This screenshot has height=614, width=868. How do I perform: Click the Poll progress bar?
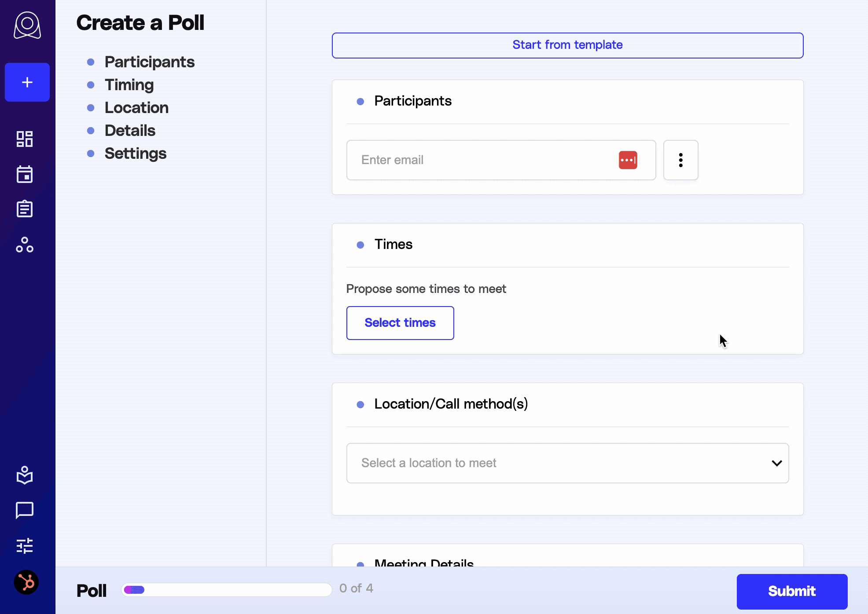[227, 590]
